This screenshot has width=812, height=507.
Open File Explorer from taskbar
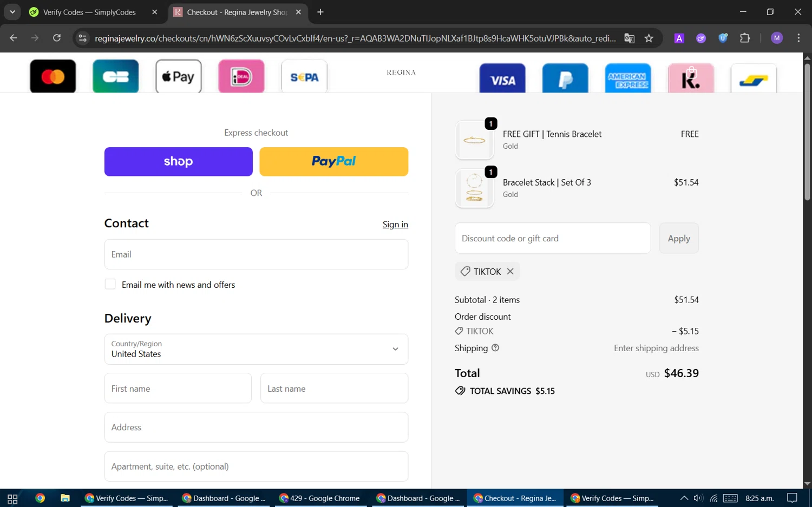65,498
